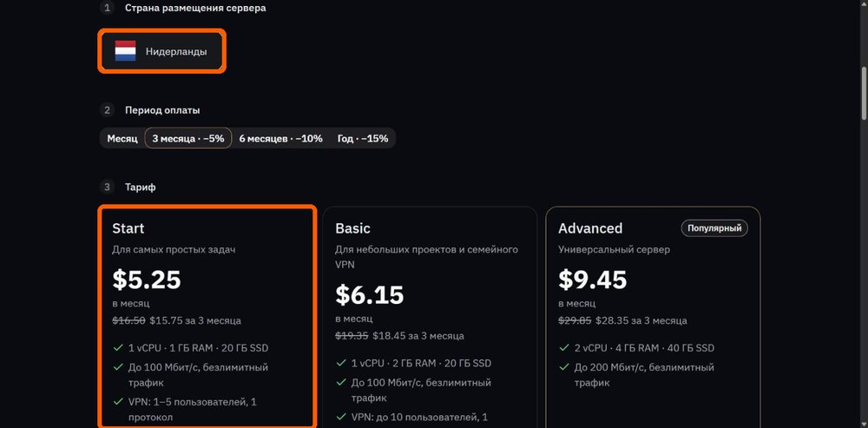Click the $15.75 за 3 месяца text
868x428 pixels.
[195, 320]
